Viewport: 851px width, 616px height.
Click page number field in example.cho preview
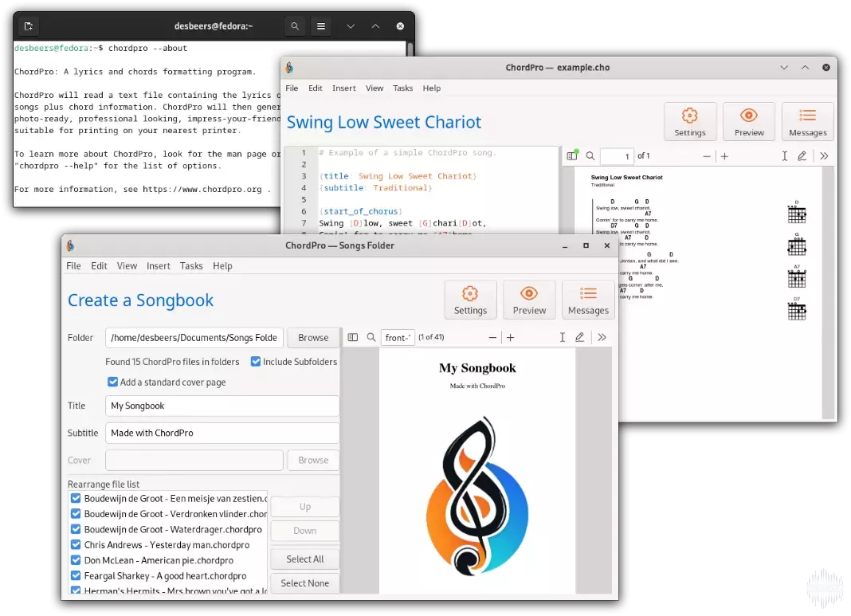[x=617, y=156]
